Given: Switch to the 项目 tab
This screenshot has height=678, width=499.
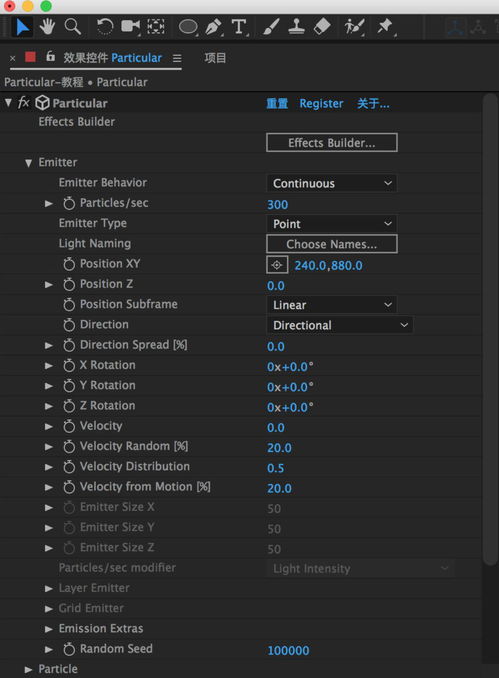Looking at the screenshot, I should click(215, 58).
